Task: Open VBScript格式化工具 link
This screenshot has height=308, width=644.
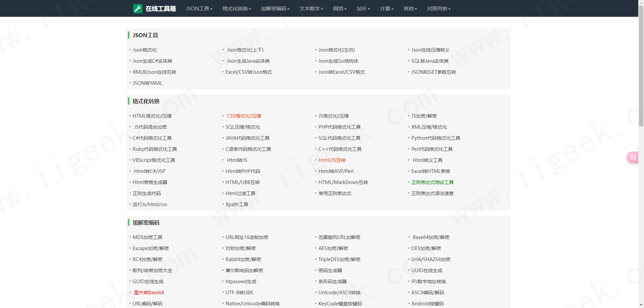Action: click(154, 160)
